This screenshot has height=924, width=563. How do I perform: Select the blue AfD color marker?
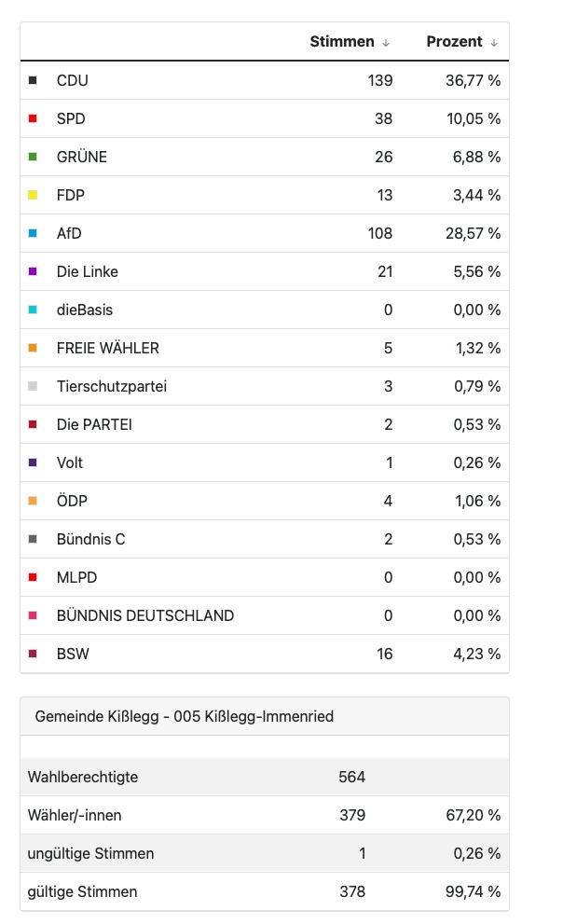click(33, 233)
